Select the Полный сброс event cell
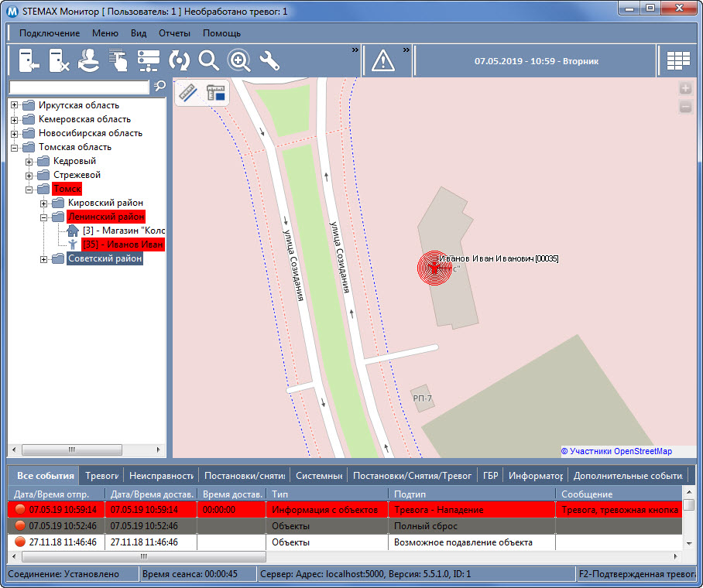Viewport: 703px width, 588px height. pos(472,525)
